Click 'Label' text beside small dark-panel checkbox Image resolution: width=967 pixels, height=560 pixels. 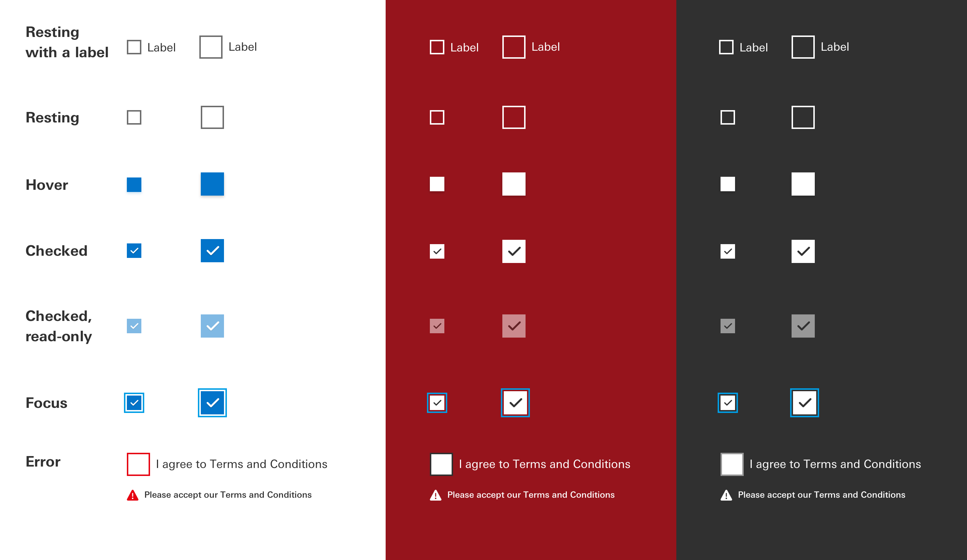point(754,47)
